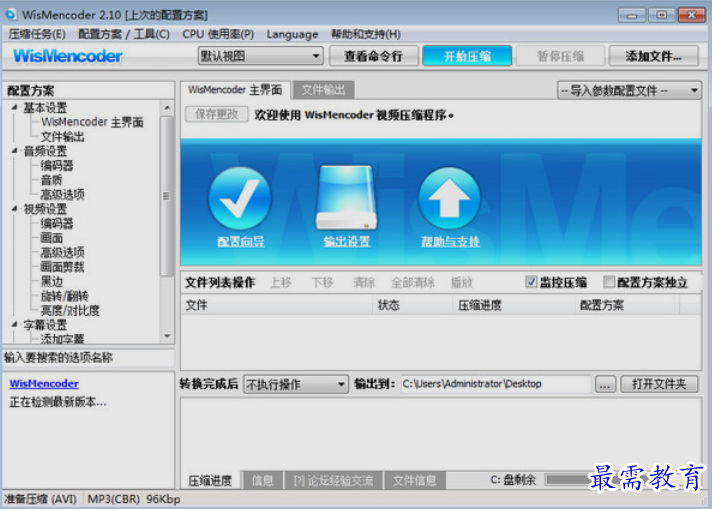Open the 配置方案 / 工具(C) menu
This screenshot has width=712, height=509.
click(x=124, y=34)
